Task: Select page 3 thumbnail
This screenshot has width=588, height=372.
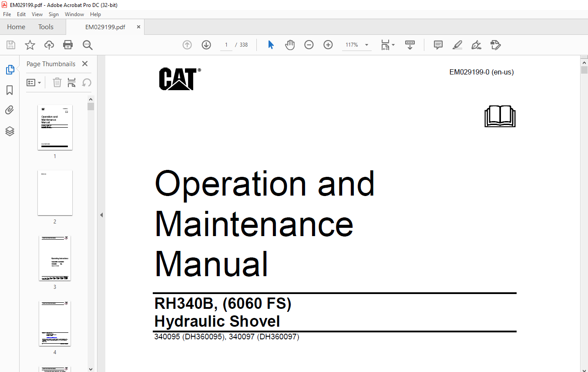Action: click(55, 258)
